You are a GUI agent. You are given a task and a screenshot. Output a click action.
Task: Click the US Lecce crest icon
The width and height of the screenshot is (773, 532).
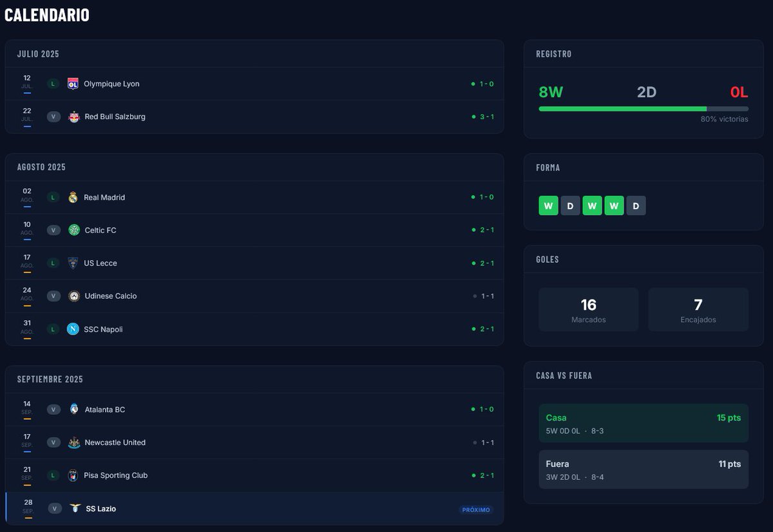pos(73,263)
